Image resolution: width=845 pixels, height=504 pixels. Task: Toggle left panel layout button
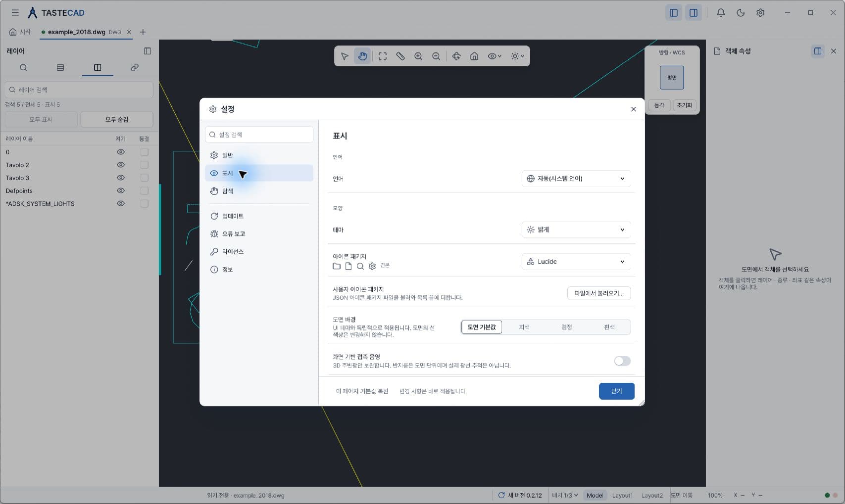point(674,13)
